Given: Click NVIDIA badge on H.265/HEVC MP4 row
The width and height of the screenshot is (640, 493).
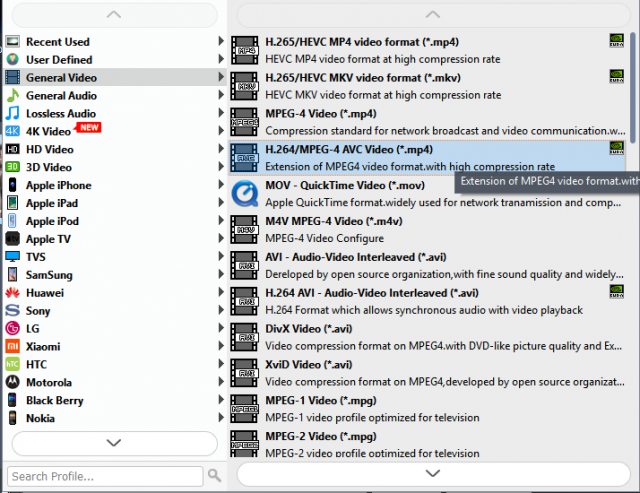Looking at the screenshot, I should point(616,40).
